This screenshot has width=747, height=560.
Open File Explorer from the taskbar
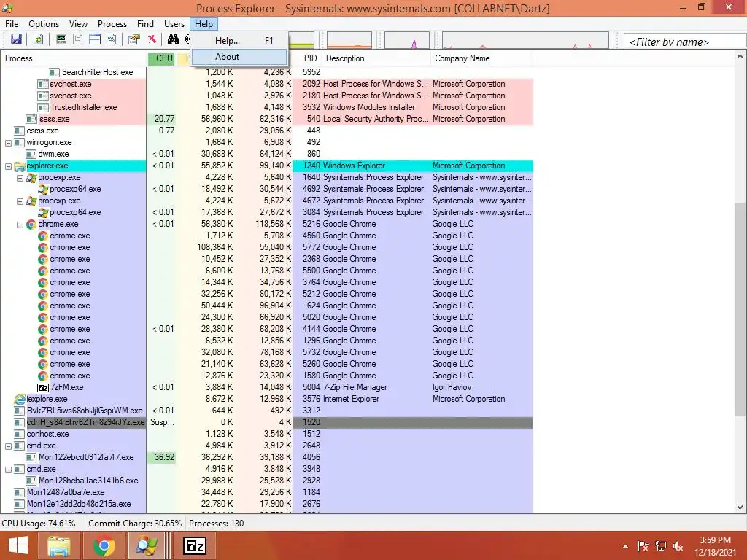pos(58,545)
